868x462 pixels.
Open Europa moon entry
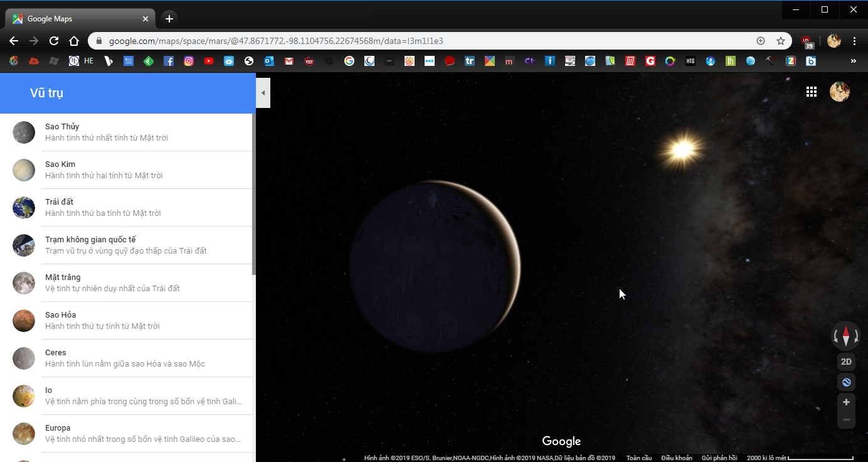pos(126,434)
